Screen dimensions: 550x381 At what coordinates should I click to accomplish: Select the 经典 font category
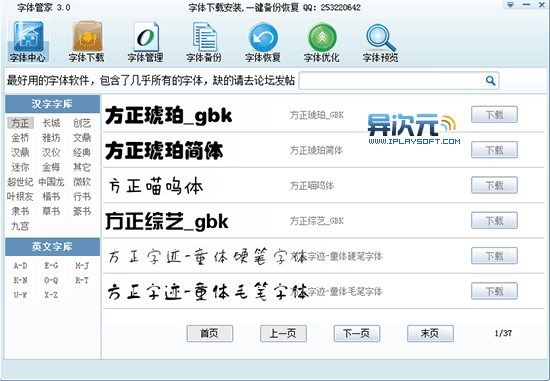pos(82,153)
